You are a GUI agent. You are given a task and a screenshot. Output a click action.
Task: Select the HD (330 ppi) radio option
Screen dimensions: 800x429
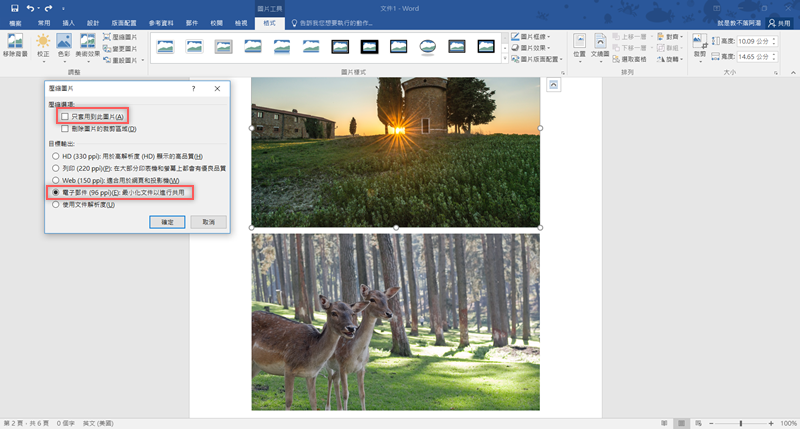[55, 157]
